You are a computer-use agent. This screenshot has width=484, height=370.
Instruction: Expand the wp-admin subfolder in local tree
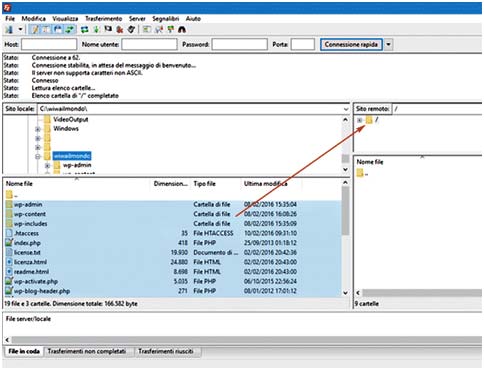(47, 166)
